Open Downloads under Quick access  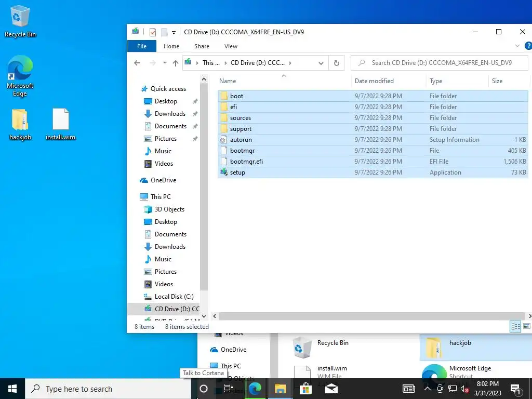[170, 114]
